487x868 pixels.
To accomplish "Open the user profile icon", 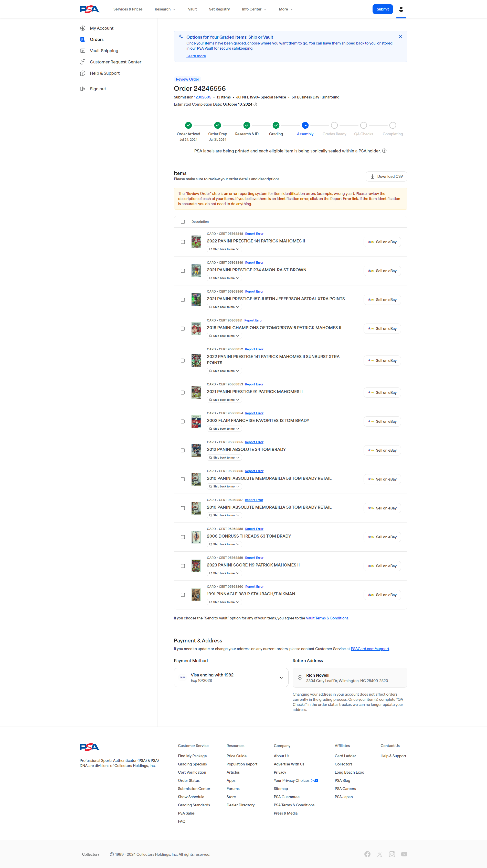I will point(401,9).
